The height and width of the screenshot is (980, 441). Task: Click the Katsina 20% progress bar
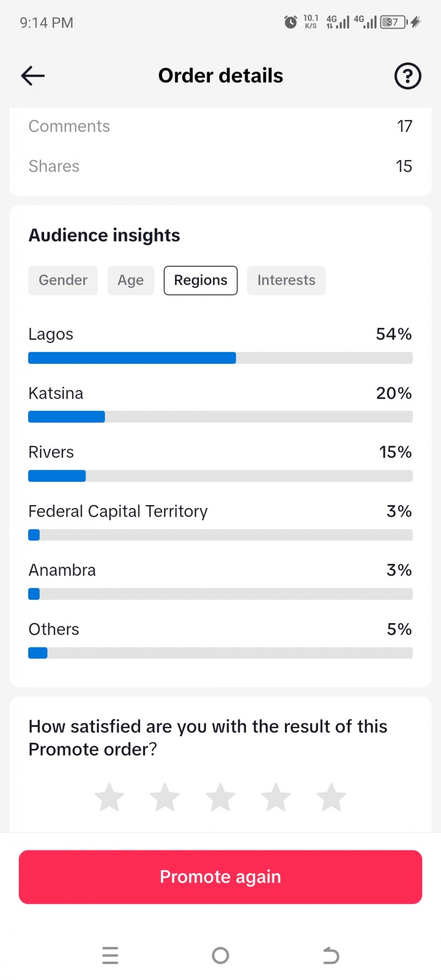pos(220,417)
